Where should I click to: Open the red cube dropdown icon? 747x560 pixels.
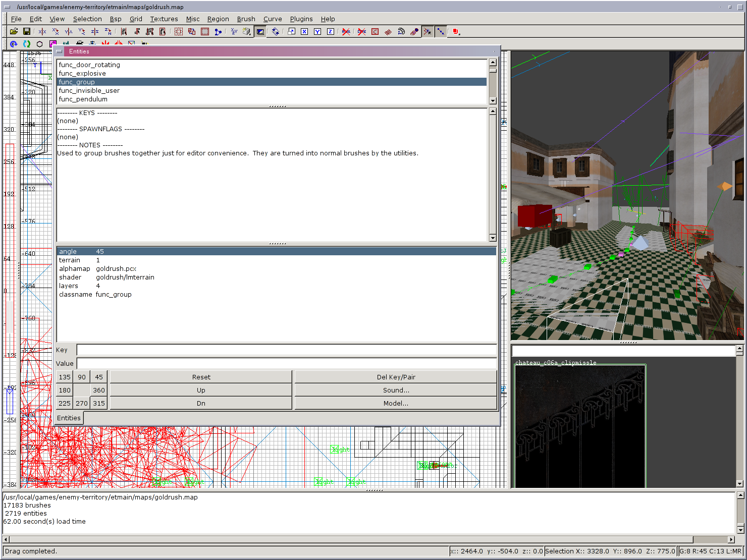pyautogui.click(x=456, y=31)
